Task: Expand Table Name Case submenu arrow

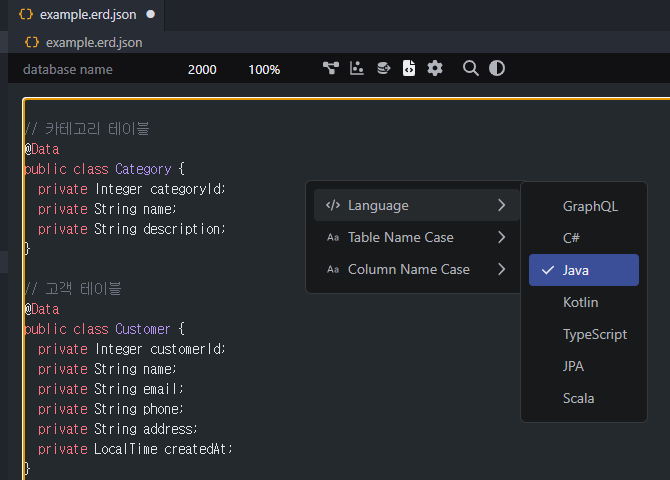Action: [502, 237]
